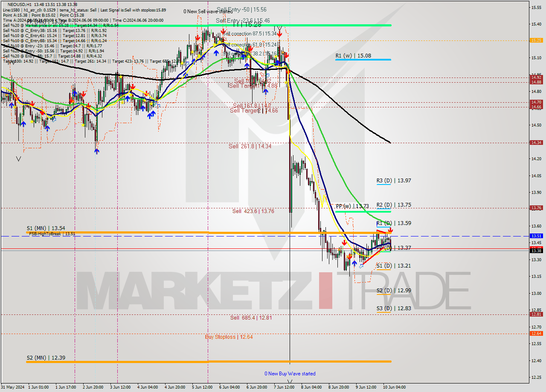This screenshot has width=546, height=392.
Task: Select the 'FSB-HighToBreak | 13.51' label
Action: (x=52, y=233)
